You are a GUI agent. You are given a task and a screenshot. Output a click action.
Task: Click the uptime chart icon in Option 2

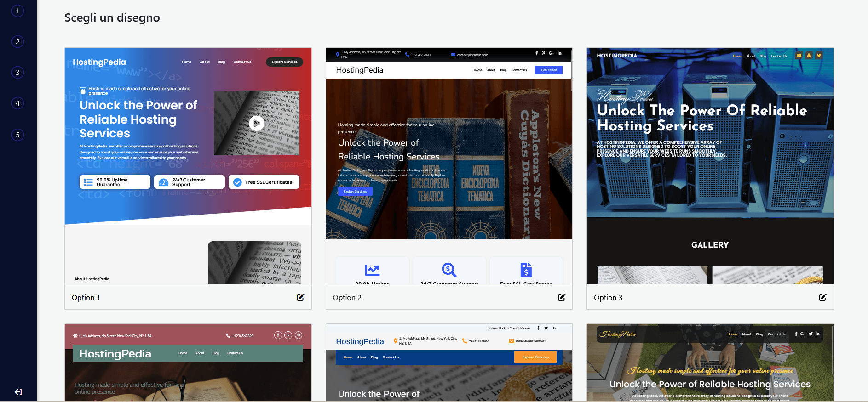tap(372, 270)
